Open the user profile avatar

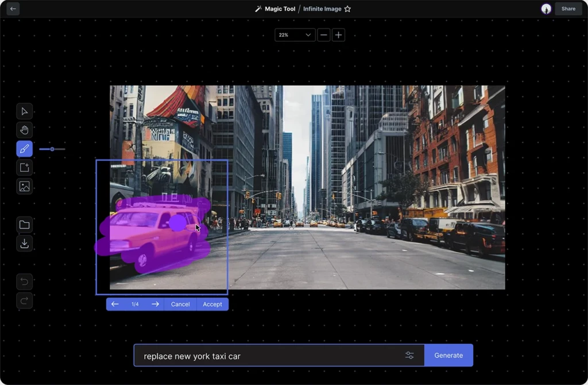pos(546,9)
